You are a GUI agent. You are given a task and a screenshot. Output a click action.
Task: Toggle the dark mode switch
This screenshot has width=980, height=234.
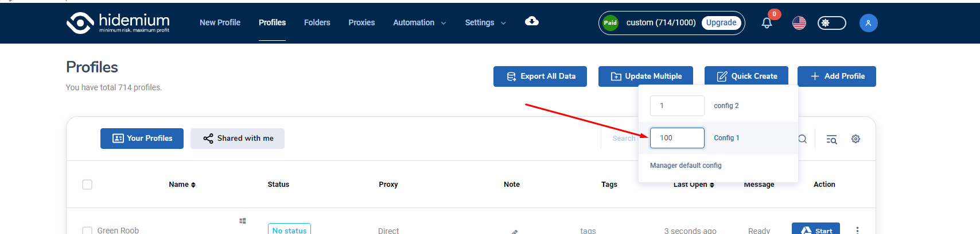[831, 23]
